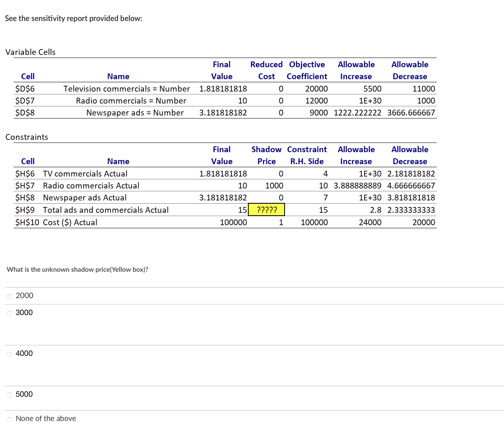The width and height of the screenshot is (504, 433).
Task: Click the Shadow Price column header
Action: tap(266, 155)
